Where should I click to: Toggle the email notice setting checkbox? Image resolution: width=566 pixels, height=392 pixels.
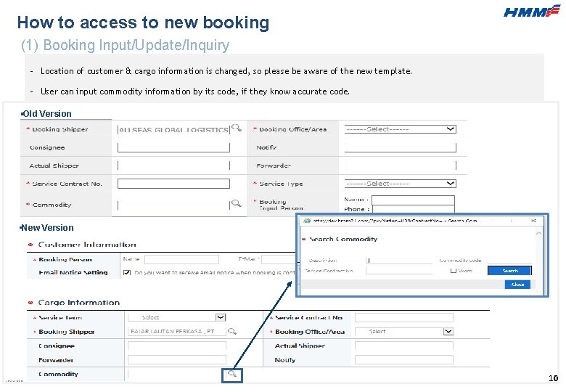pos(127,273)
